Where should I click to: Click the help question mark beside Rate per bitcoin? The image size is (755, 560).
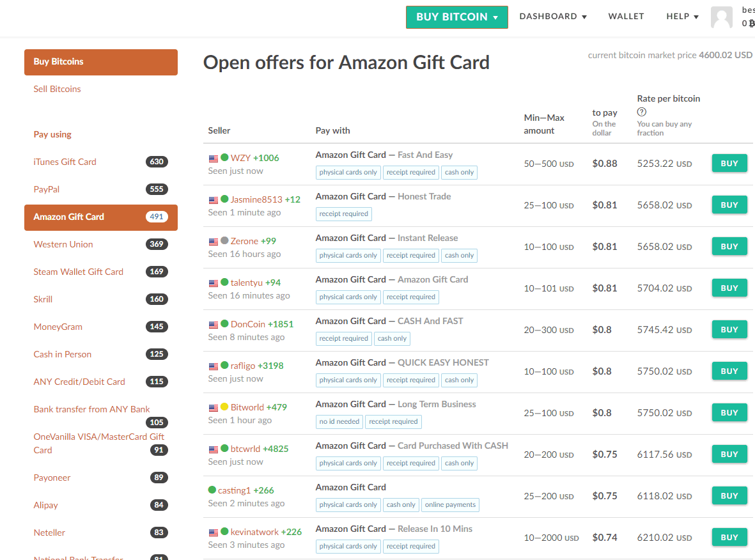(x=641, y=113)
